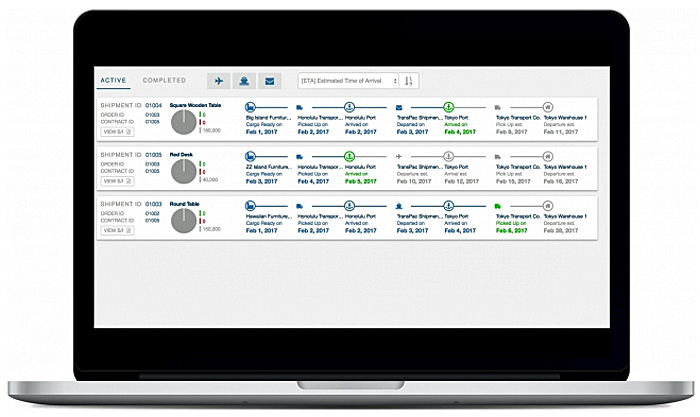700x417 pixels.
Task: Click View S/I button for shipment 01004
Action: (x=117, y=132)
